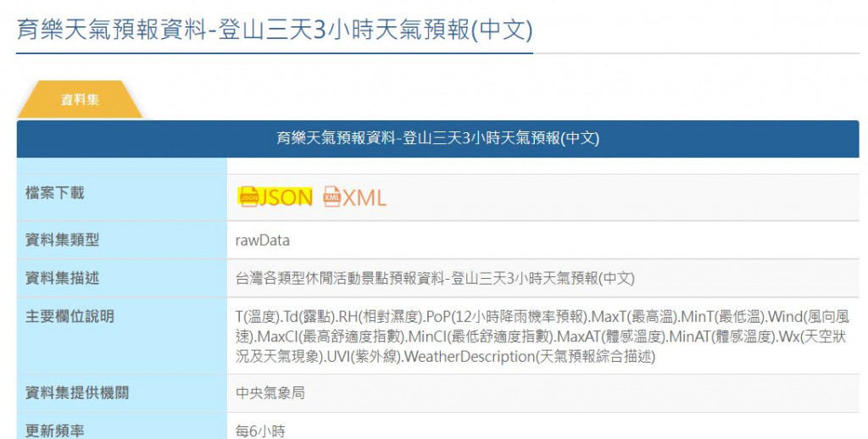Click the empty light-blue cell above 檔案下載
868x439 pixels.
[x=122, y=165]
